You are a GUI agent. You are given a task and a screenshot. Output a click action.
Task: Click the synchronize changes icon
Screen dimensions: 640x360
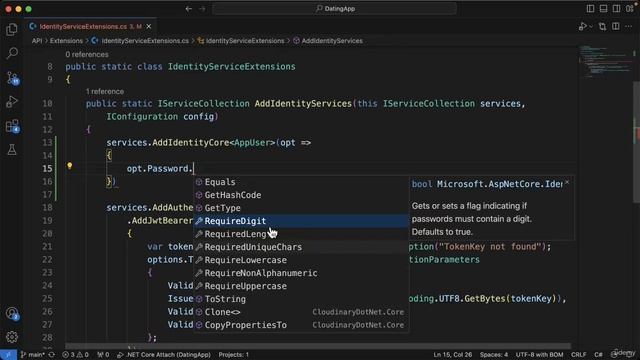tap(51, 355)
